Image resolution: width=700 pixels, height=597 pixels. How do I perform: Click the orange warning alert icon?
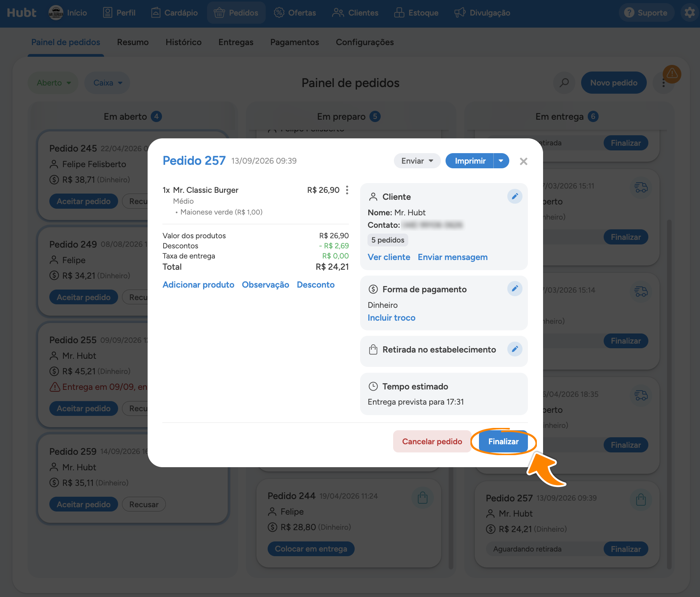[x=672, y=74]
